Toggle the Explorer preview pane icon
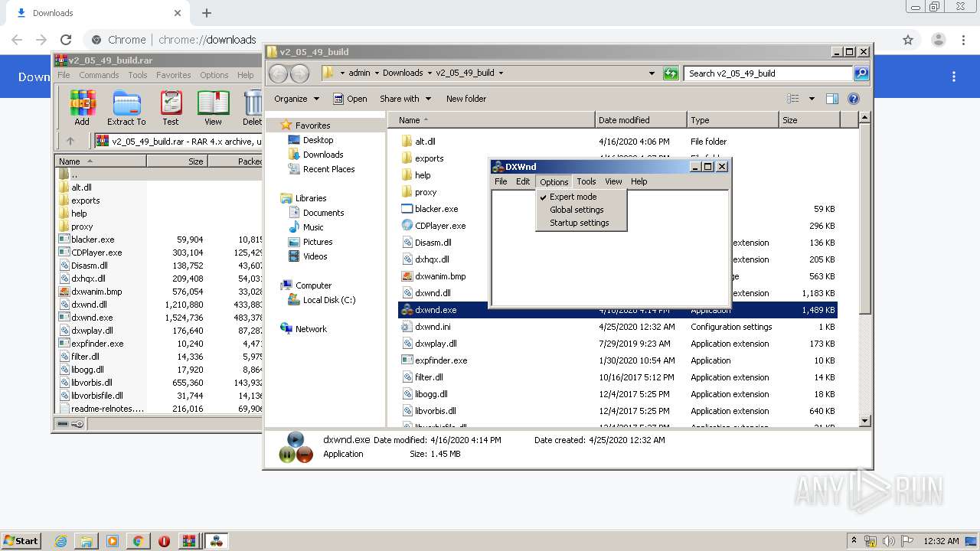The height and width of the screenshot is (551, 980). pyautogui.click(x=832, y=99)
